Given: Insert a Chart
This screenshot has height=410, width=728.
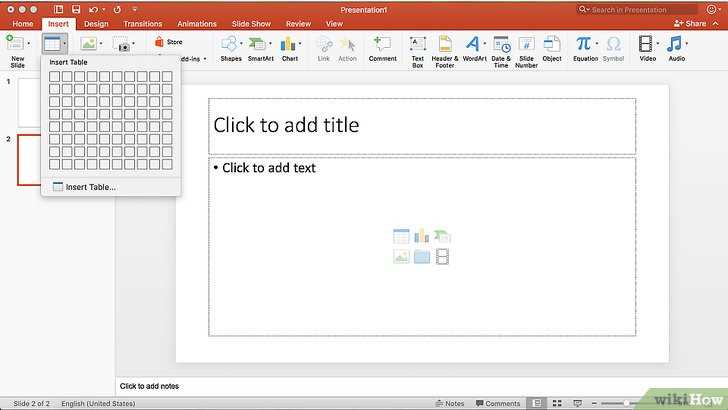Looking at the screenshot, I should [x=289, y=48].
